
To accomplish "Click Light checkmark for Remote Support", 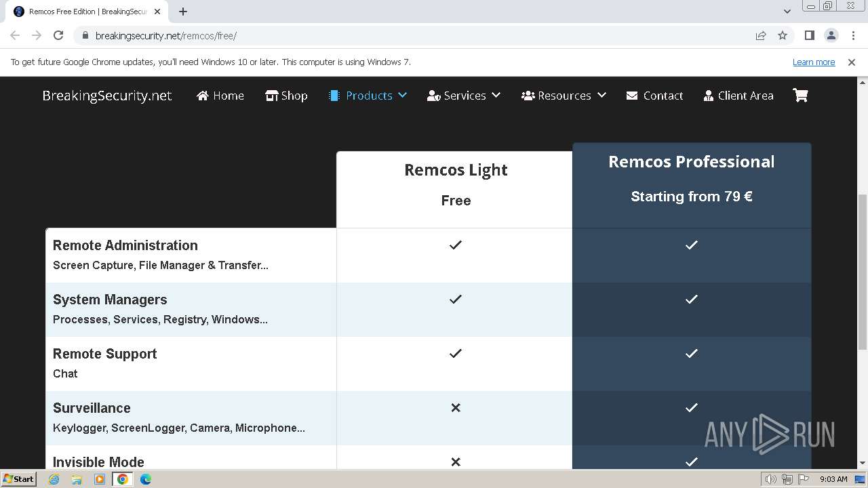I will (x=456, y=353).
